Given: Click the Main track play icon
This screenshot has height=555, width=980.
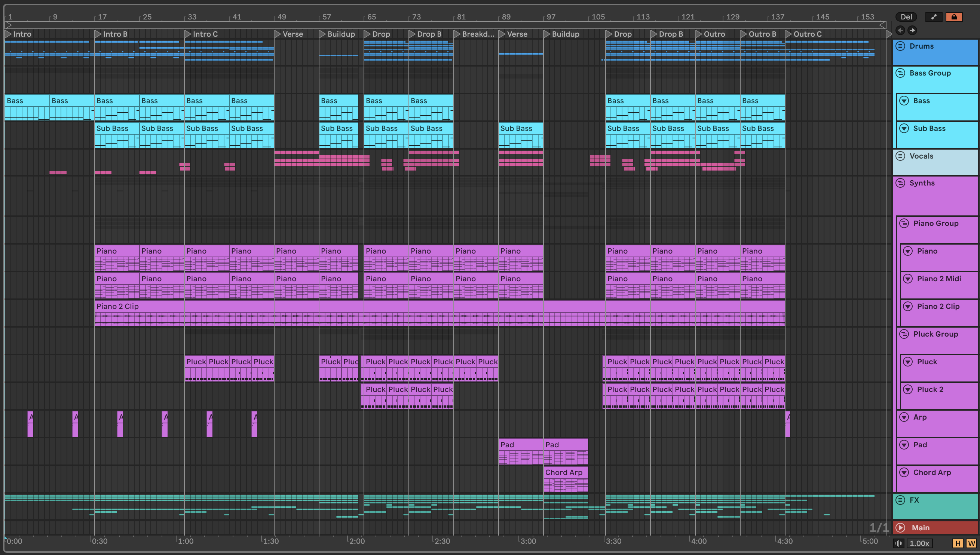Looking at the screenshot, I should click(x=900, y=528).
